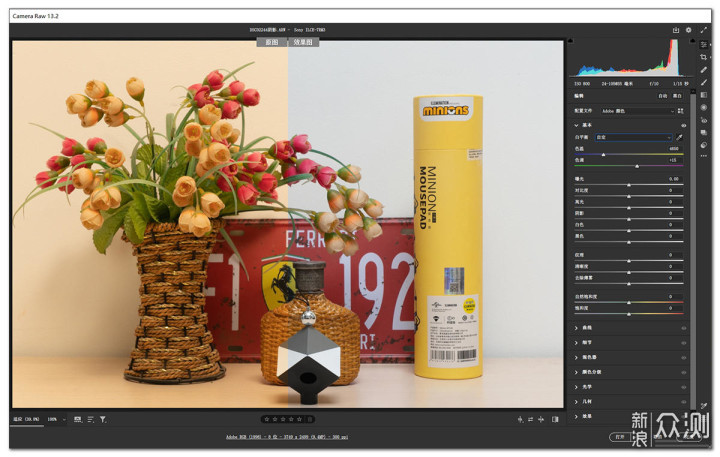Open the funnel filter icon in bottom bar
This screenshot has width=720, height=457.
tap(103, 419)
